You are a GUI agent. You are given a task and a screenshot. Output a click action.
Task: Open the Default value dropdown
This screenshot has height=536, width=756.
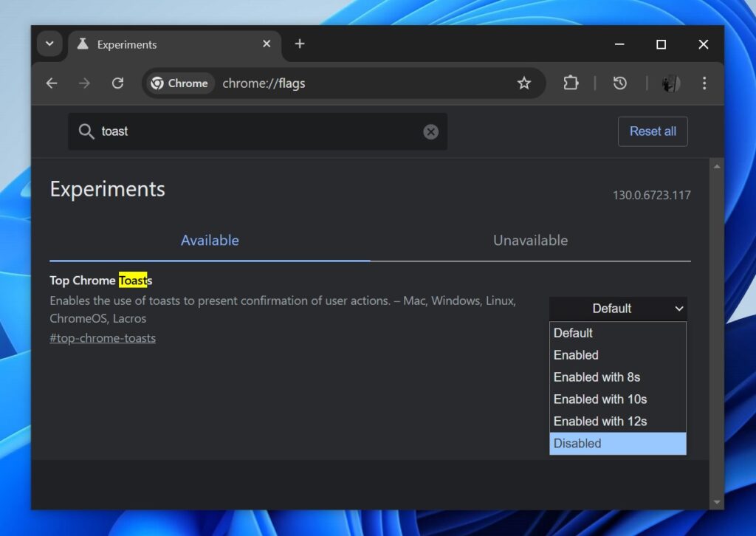point(618,309)
